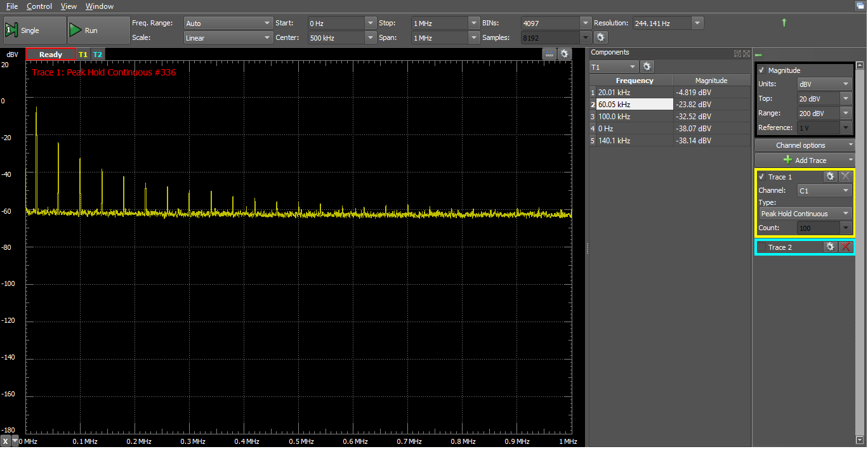Click the green up-arrow status icon

(x=784, y=22)
